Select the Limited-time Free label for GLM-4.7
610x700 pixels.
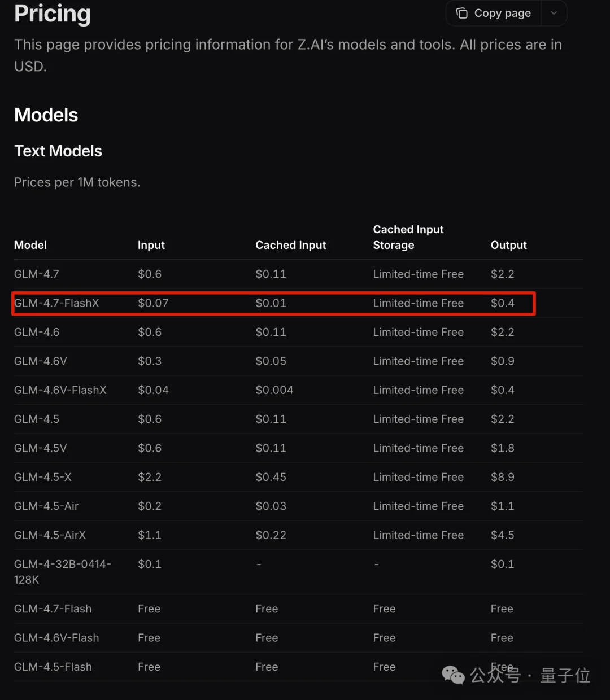coord(419,274)
